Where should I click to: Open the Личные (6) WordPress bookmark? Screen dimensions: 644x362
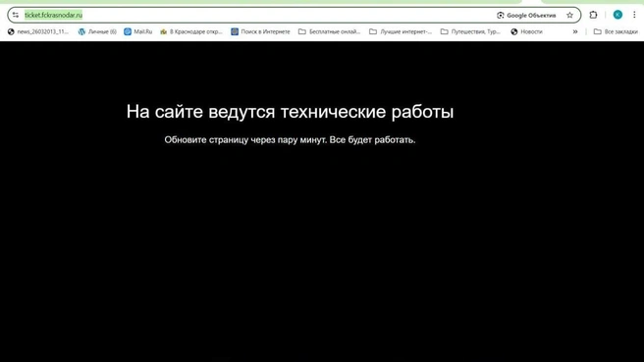pos(97,31)
